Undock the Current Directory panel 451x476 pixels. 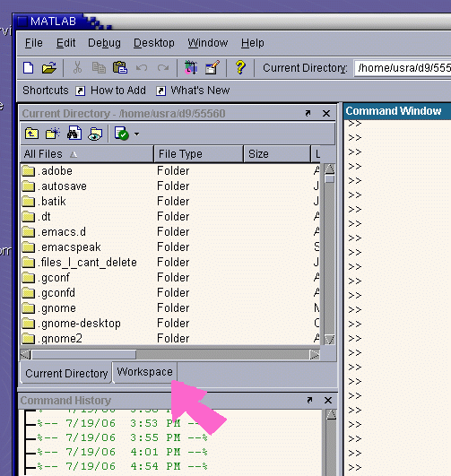coord(308,113)
